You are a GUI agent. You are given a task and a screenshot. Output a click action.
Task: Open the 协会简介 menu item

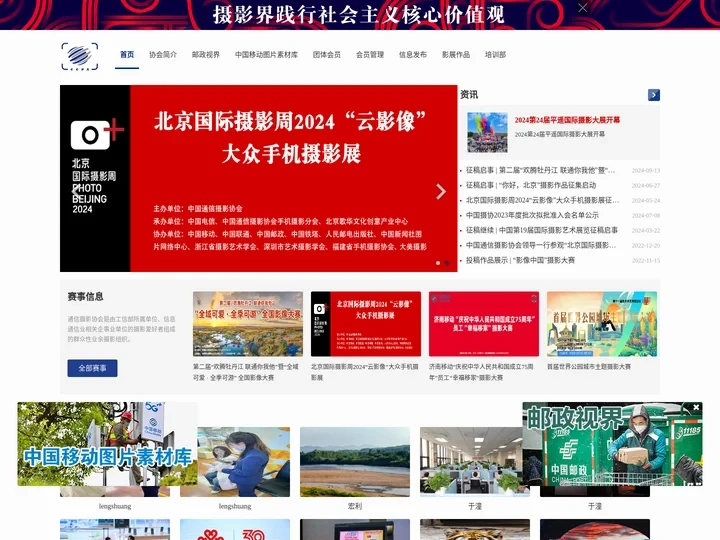tap(163, 55)
